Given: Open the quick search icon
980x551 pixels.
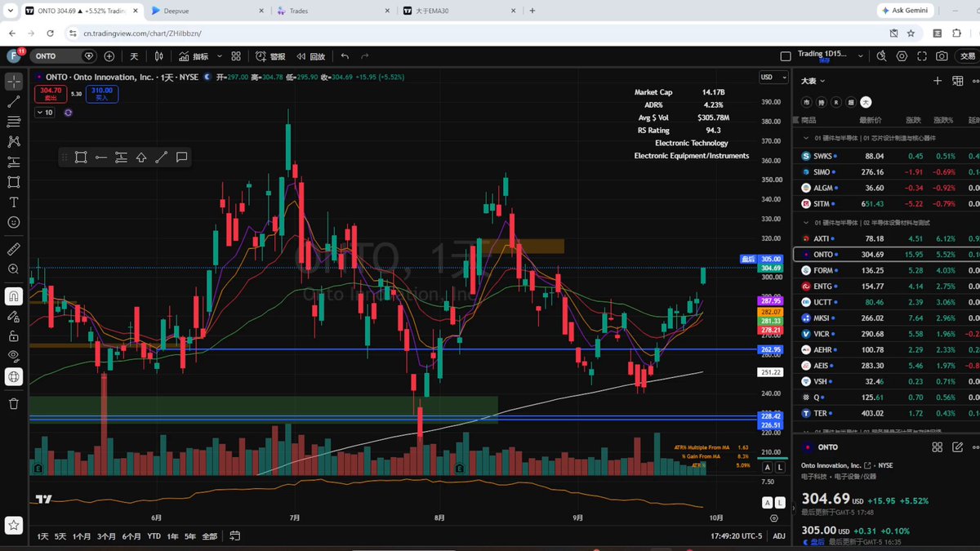Looking at the screenshot, I should click(x=881, y=56).
